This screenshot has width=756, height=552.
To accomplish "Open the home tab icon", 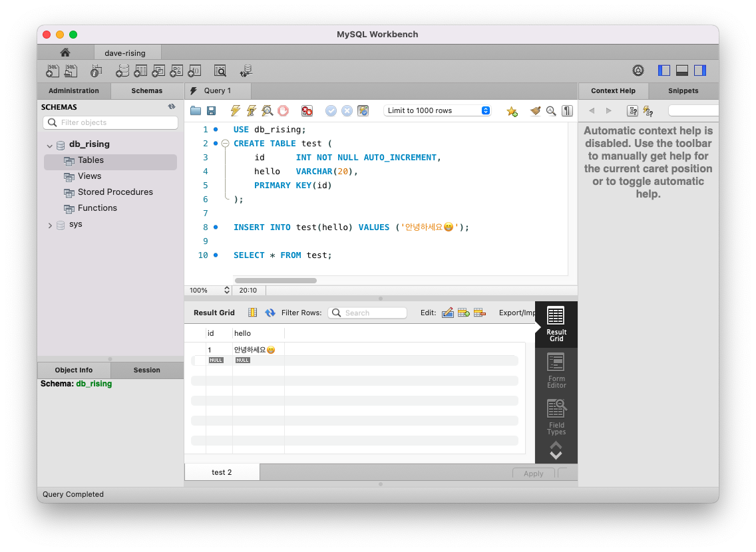I will 65,53.
